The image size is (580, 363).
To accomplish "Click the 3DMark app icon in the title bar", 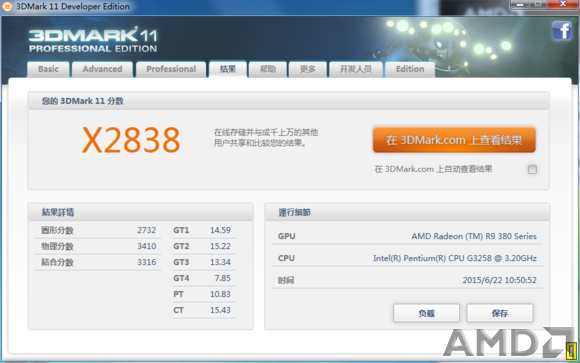I will pyautogui.click(x=7, y=6).
